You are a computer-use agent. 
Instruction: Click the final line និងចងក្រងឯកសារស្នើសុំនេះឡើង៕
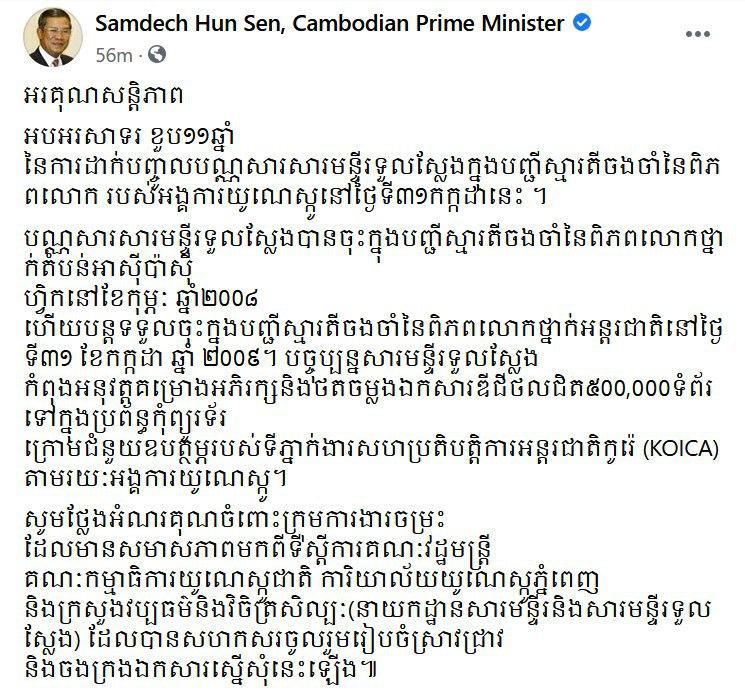pos(200,671)
